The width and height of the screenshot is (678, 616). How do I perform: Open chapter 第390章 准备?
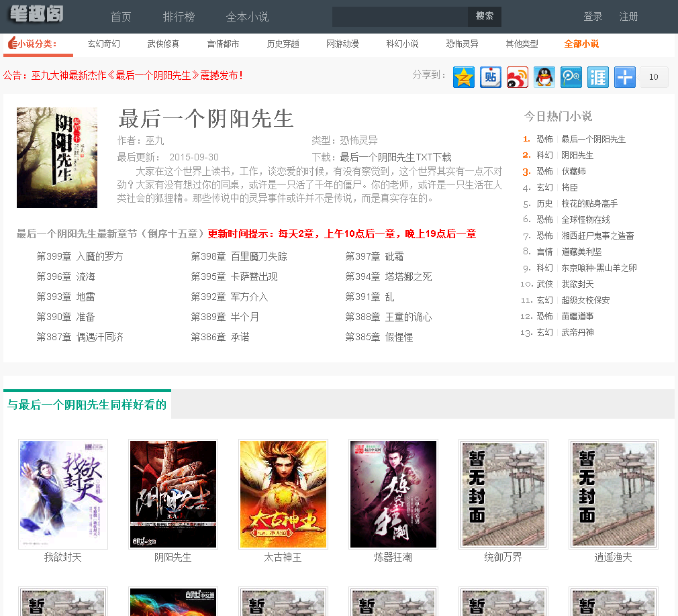pos(66,317)
